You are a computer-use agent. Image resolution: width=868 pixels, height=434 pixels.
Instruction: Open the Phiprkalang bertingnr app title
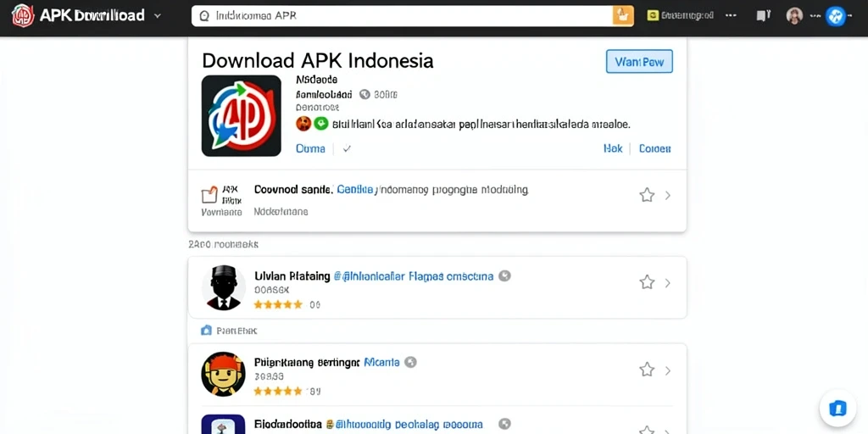click(307, 363)
